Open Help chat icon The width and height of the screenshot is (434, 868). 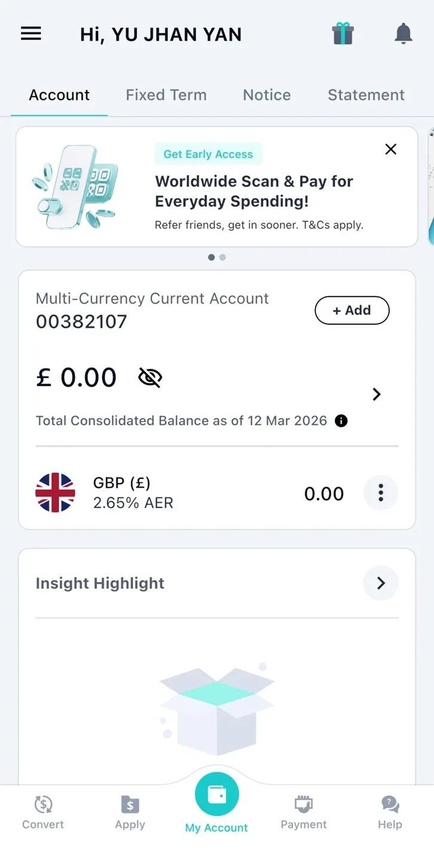390,805
